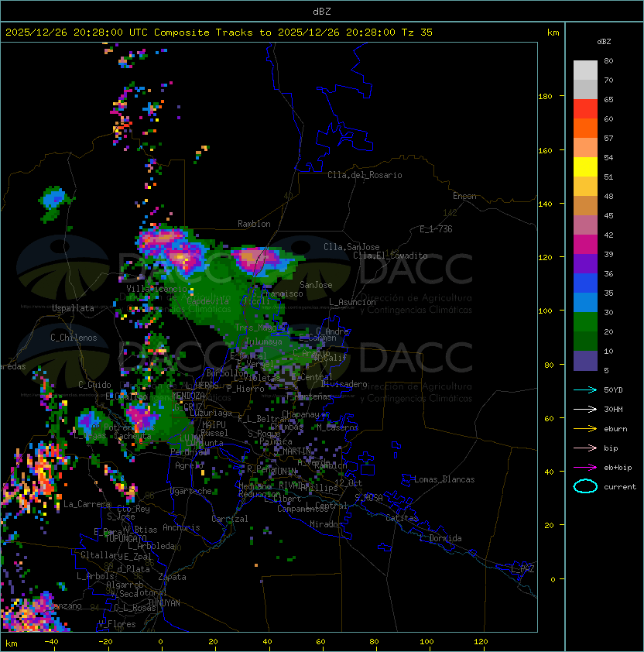The image size is (644, 652).
Task: Click the dBZ heading above color scale
Action: (x=604, y=42)
